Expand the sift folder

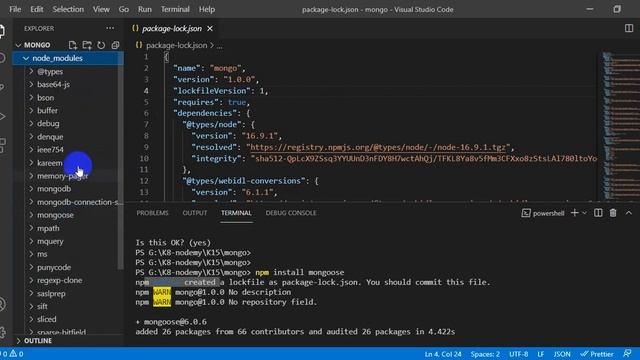click(x=42, y=307)
